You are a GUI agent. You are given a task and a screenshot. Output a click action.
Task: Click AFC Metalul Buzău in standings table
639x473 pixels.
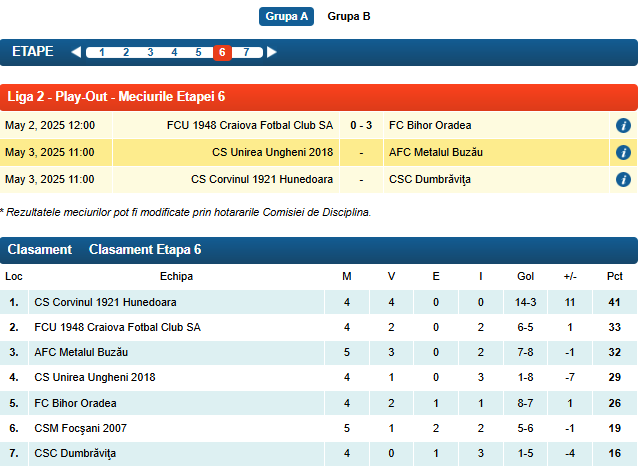pyautogui.click(x=81, y=352)
